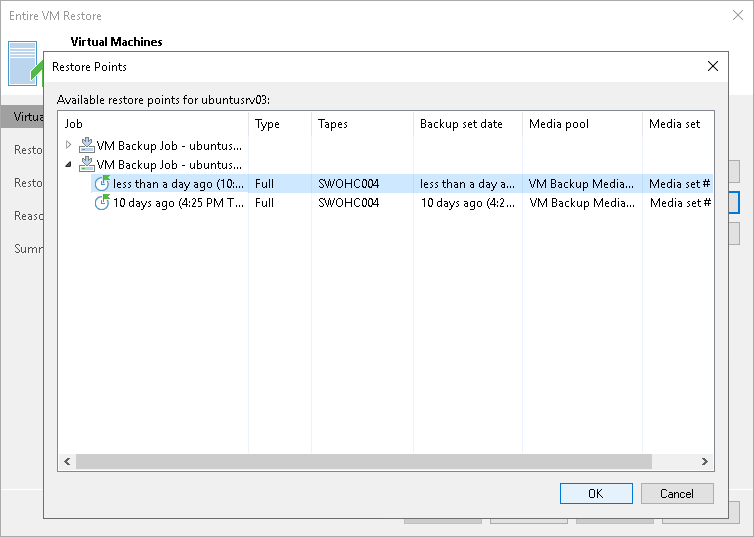Click the right arrow of horizontal scrollbar

pyautogui.click(x=704, y=462)
